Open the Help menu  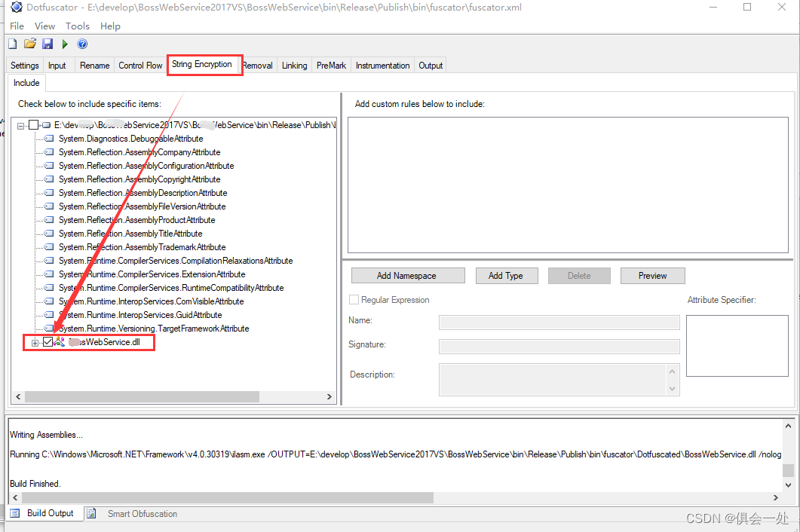click(x=110, y=26)
